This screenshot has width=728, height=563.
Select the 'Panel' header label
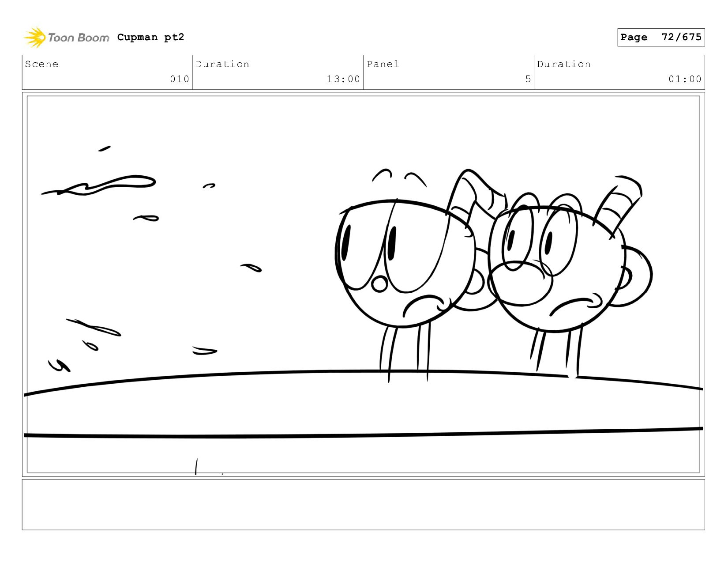(x=383, y=64)
